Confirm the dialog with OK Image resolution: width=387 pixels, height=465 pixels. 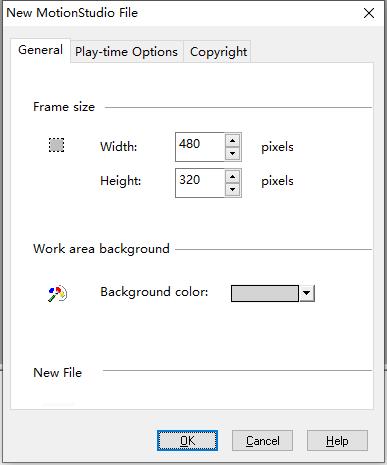187,440
